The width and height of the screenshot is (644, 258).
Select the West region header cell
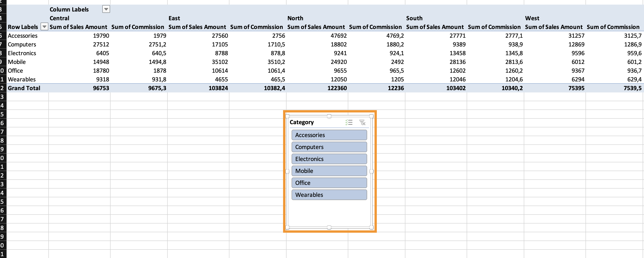pyautogui.click(x=532, y=18)
